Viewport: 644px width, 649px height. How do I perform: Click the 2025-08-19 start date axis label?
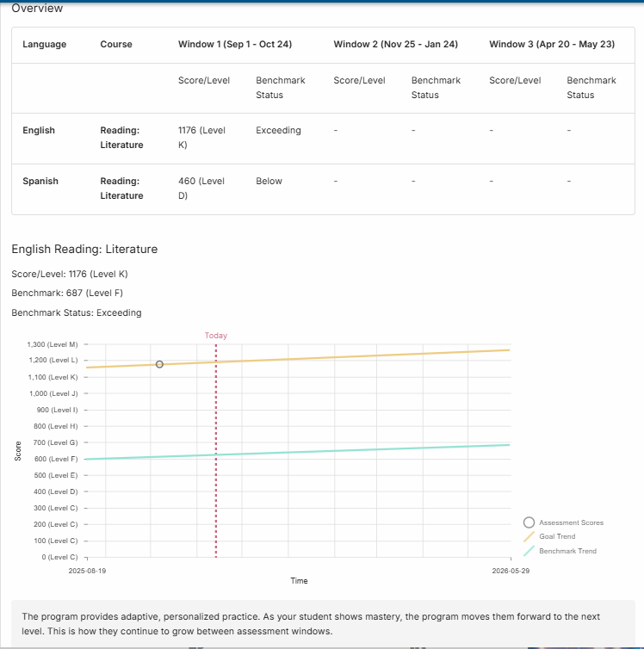(x=88, y=570)
